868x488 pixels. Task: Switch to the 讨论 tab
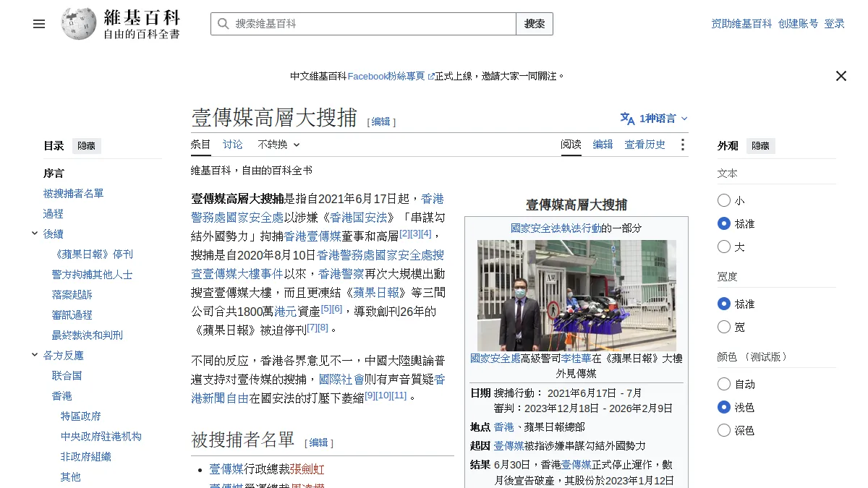(x=233, y=145)
